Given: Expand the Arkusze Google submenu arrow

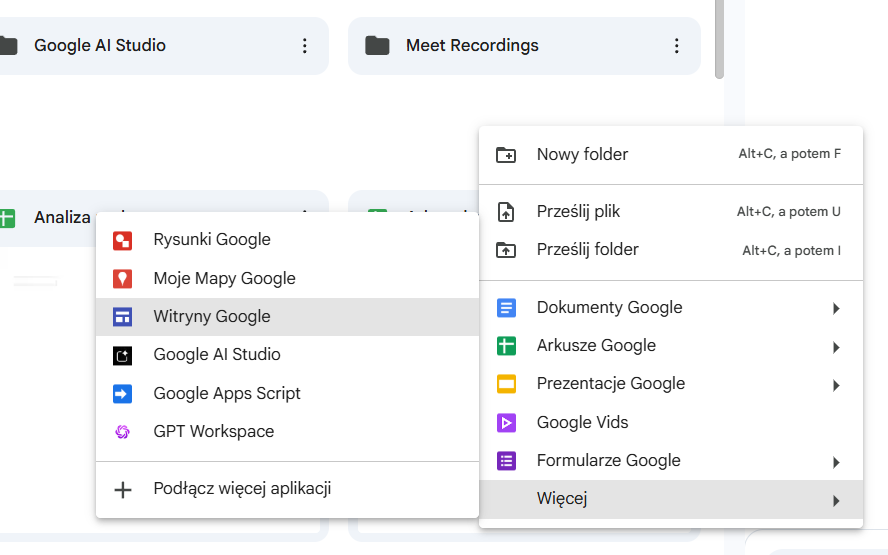Looking at the screenshot, I should [x=835, y=347].
